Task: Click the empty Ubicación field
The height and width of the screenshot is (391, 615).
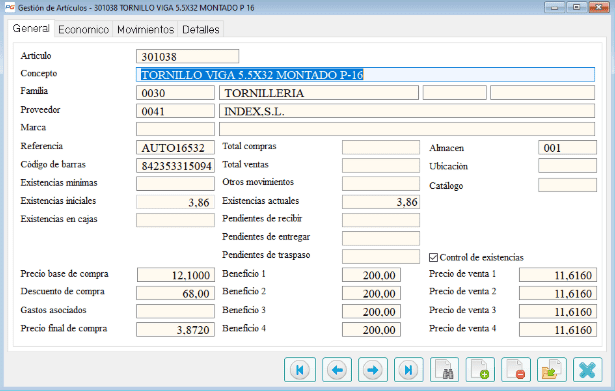Action: tap(567, 165)
